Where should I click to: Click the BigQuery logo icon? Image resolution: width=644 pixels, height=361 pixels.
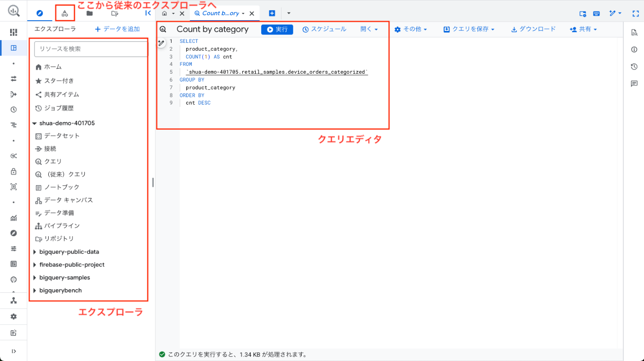(x=13, y=10)
